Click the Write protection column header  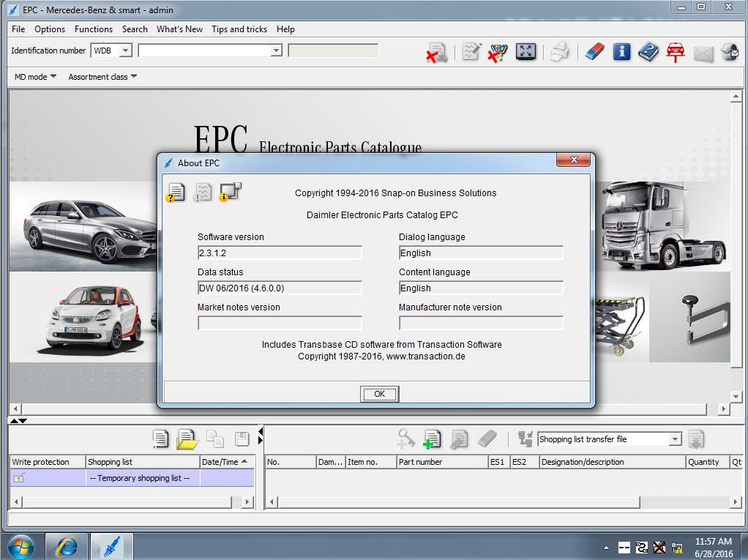coord(48,462)
